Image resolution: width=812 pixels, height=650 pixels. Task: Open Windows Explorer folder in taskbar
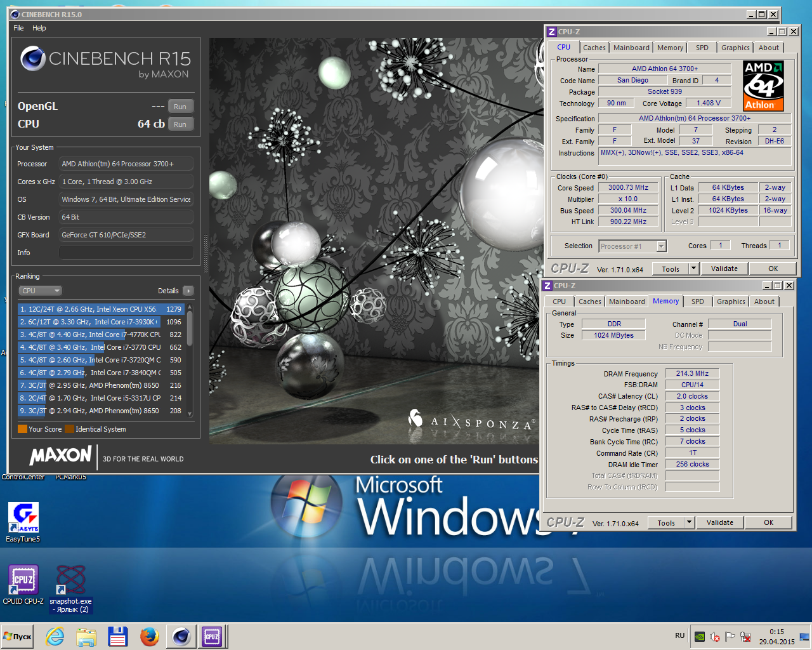86,636
